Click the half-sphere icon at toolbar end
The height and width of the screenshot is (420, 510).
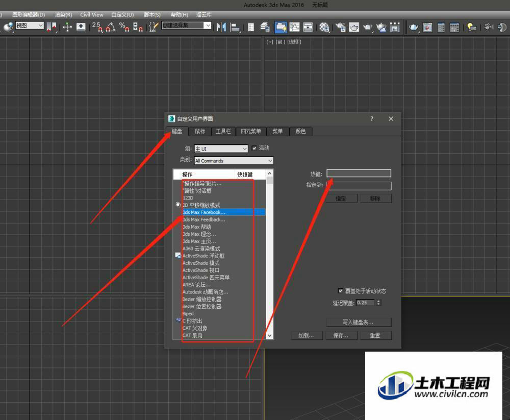click(x=502, y=27)
